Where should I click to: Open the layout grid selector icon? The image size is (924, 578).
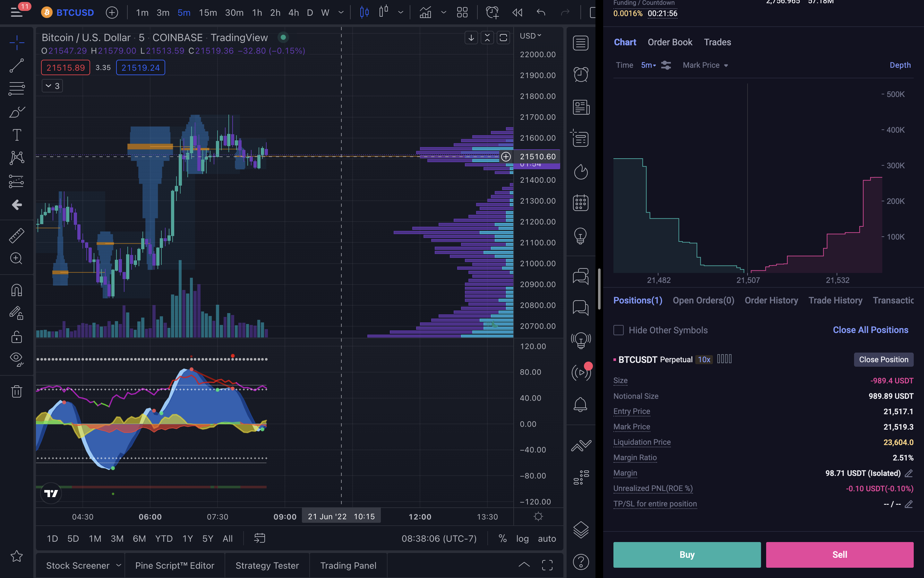[x=462, y=13]
